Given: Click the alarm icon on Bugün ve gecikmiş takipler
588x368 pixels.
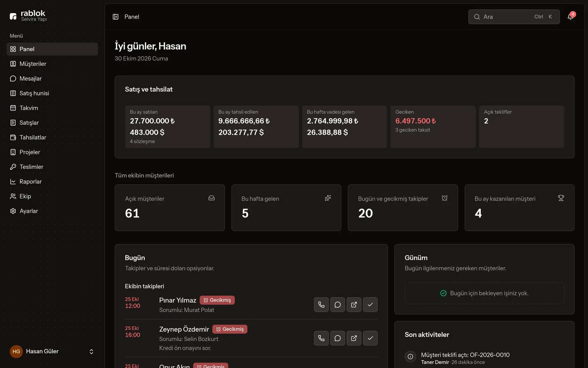Looking at the screenshot, I should [x=445, y=198].
